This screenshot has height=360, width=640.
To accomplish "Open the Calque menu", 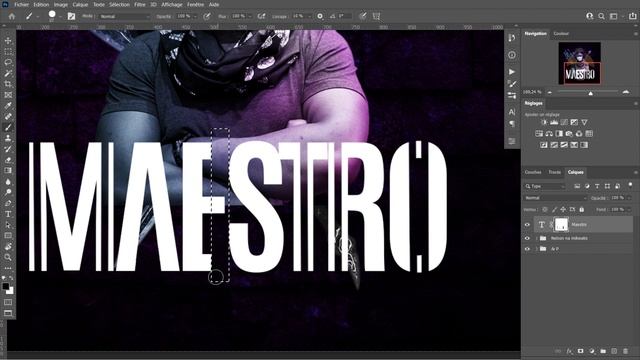I will (x=80, y=4).
